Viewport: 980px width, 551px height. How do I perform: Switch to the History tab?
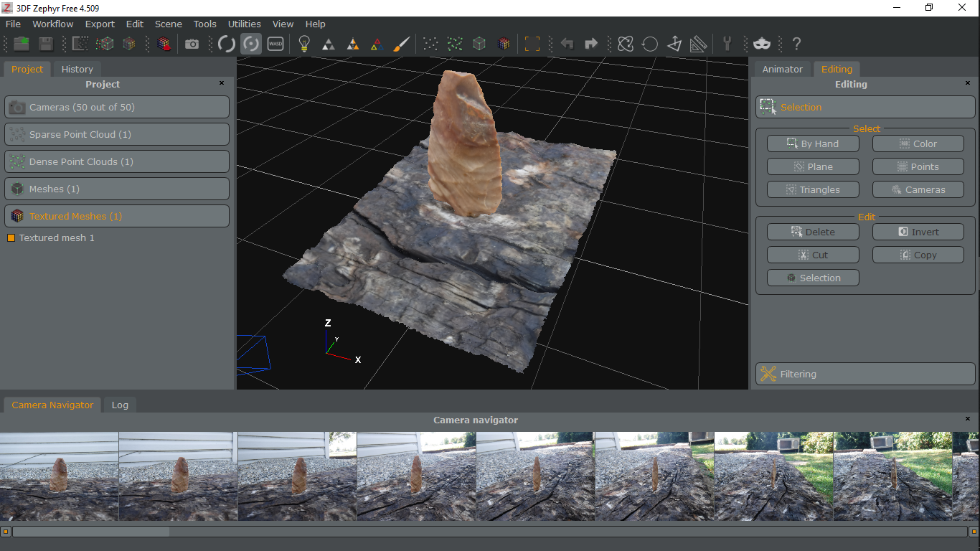(77, 69)
